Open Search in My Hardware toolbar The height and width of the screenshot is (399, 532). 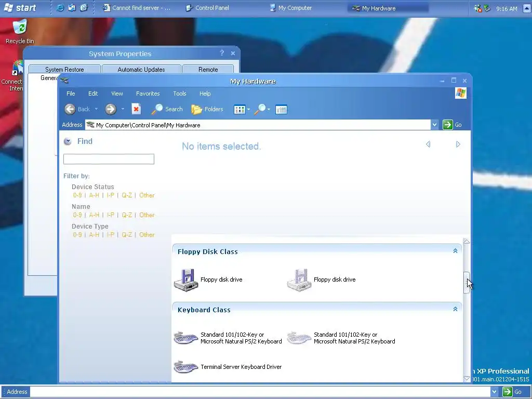(167, 109)
